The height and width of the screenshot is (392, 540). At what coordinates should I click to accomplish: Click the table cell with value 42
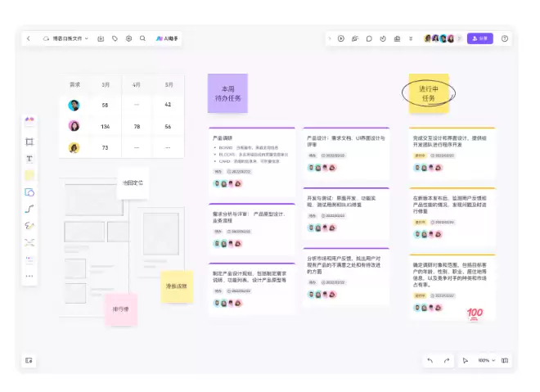pos(168,105)
